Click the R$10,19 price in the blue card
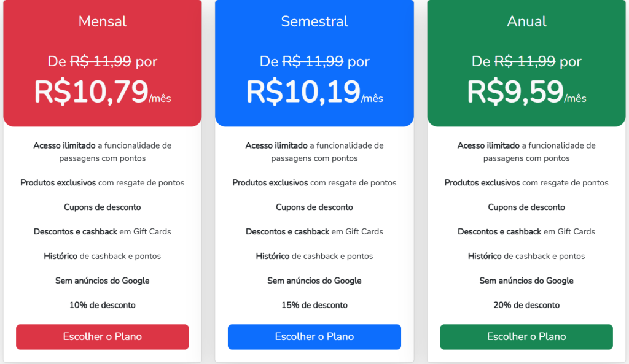 (303, 91)
